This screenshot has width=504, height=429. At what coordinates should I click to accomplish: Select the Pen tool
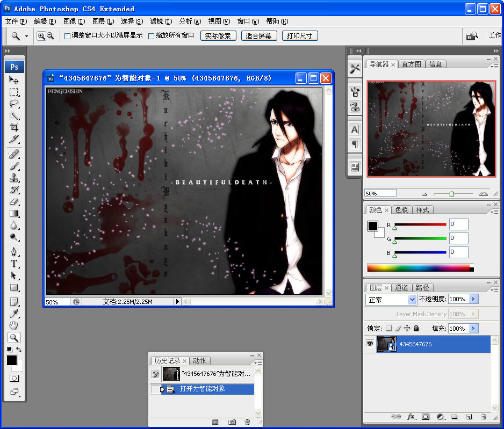14,251
